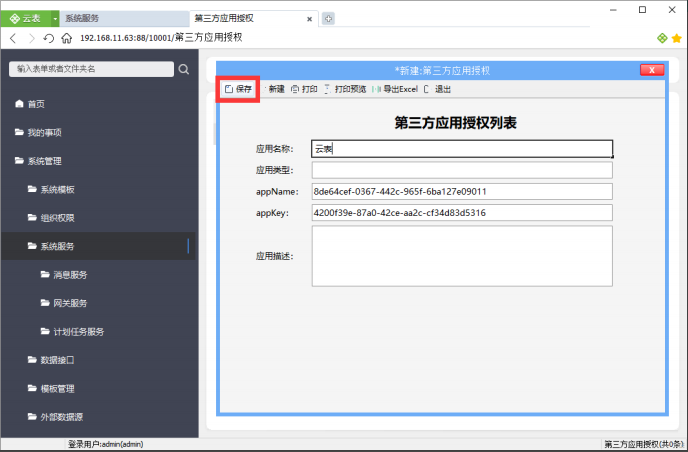Switch to the 系统服务 tab
The width and height of the screenshot is (688, 452).
click(124, 18)
